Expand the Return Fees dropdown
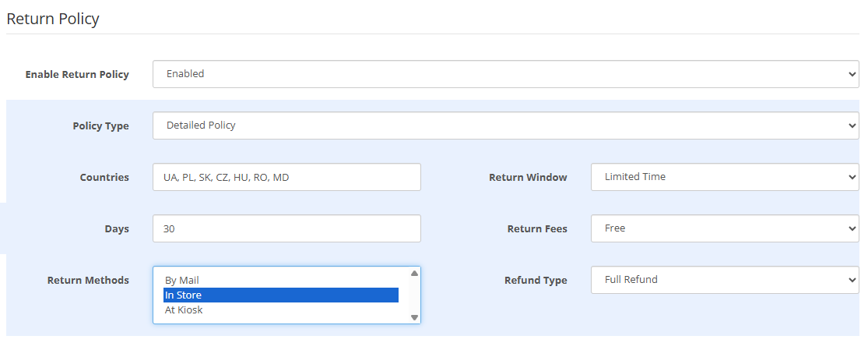 724,228
